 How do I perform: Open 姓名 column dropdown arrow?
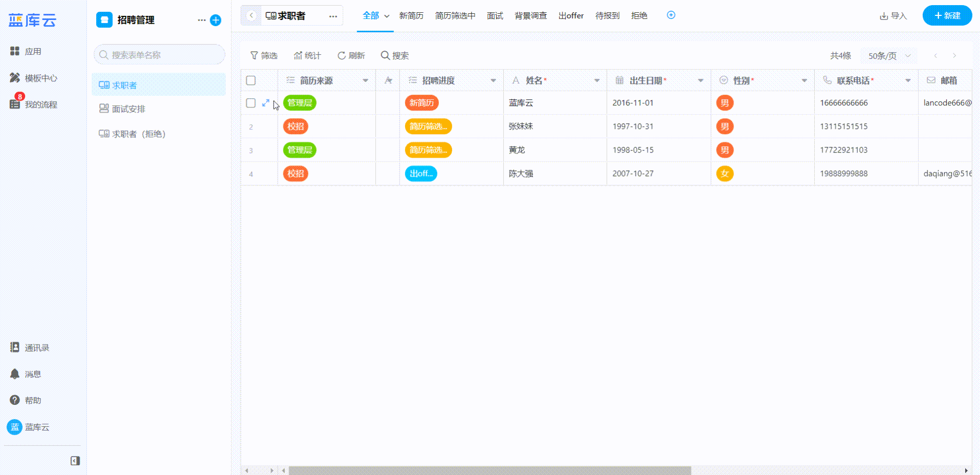597,80
